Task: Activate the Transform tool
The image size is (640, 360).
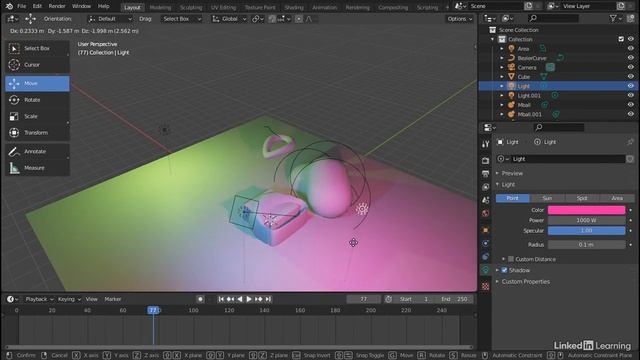Action: [x=37, y=133]
